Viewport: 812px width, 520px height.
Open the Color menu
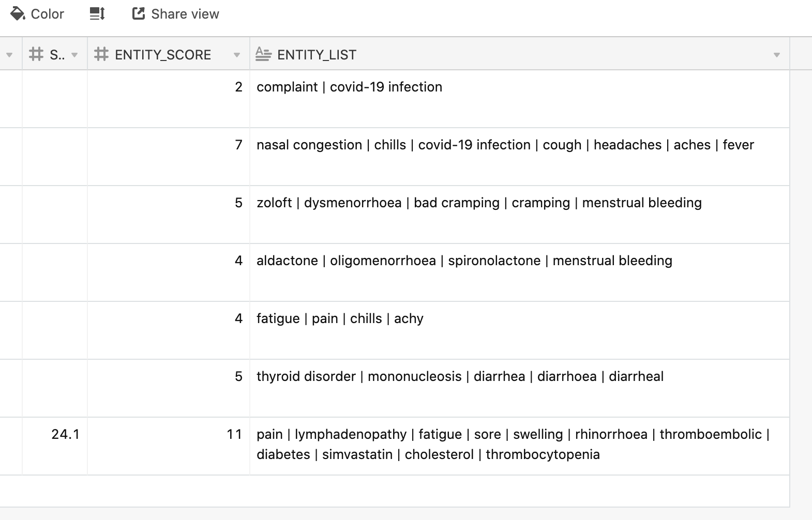(x=37, y=14)
